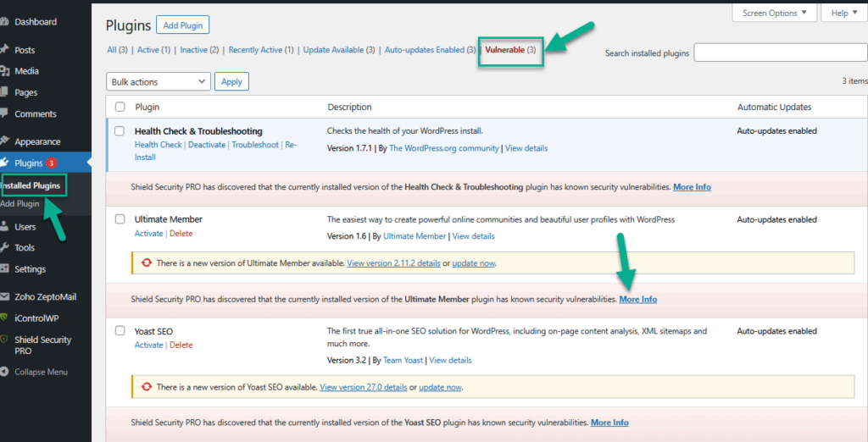Check the Yoast SEO plugin checkbox
The image size is (868, 442).
pyautogui.click(x=120, y=331)
